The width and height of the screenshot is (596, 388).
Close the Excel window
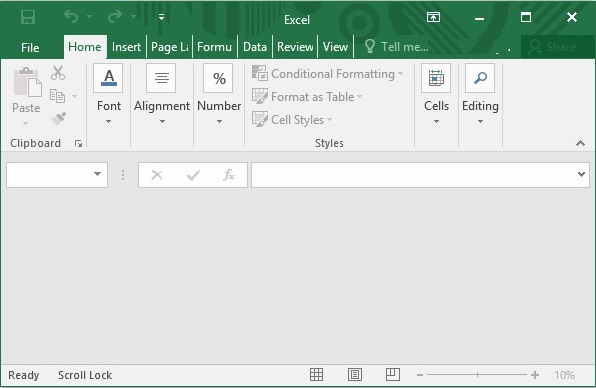pyautogui.click(x=572, y=17)
